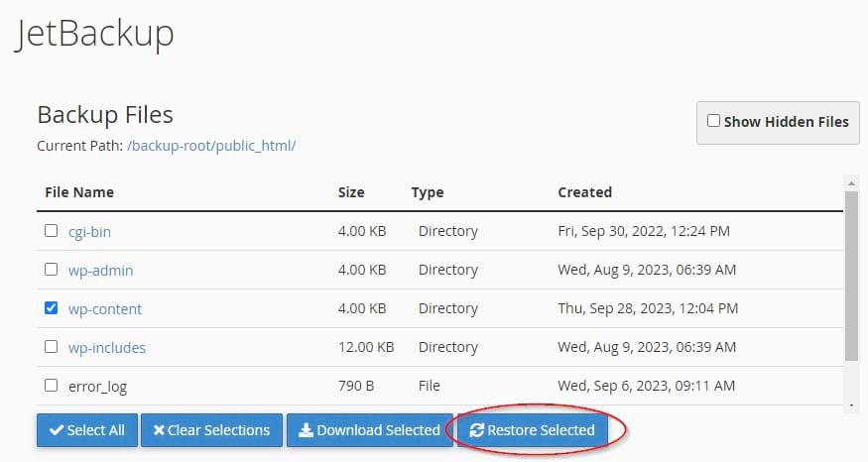Browse into the wp-content directory
The width and height of the screenshot is (868, 462).
(105, 308)
